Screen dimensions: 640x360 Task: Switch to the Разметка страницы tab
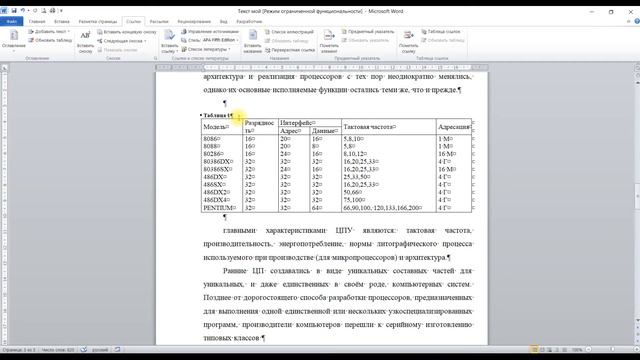coord(98,21)
